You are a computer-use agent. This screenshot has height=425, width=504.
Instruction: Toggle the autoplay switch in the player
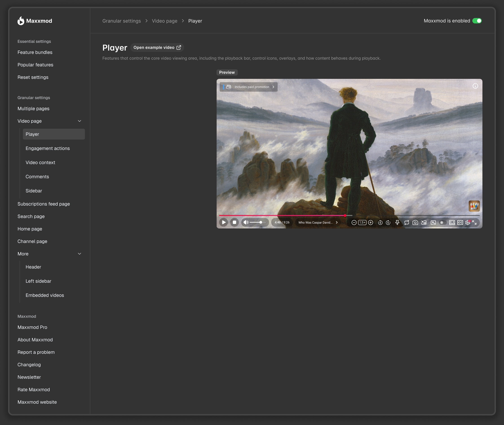(x=443, y=223)
